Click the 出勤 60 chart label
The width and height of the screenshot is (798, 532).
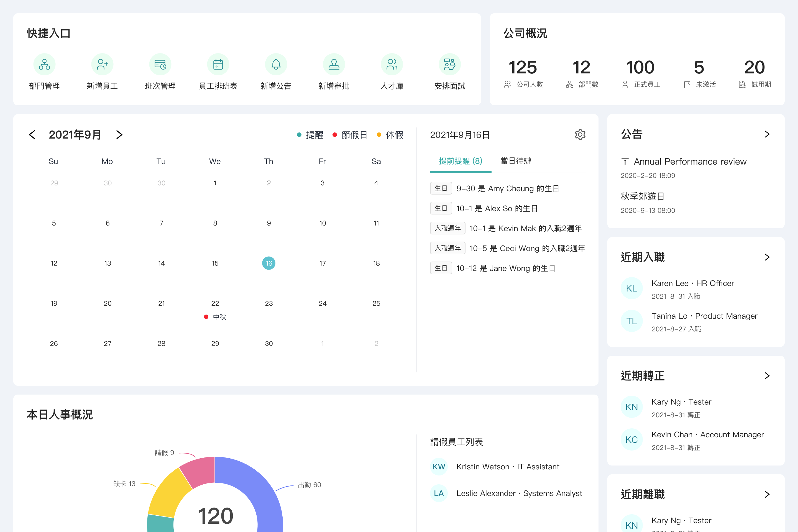coord(310,485)
